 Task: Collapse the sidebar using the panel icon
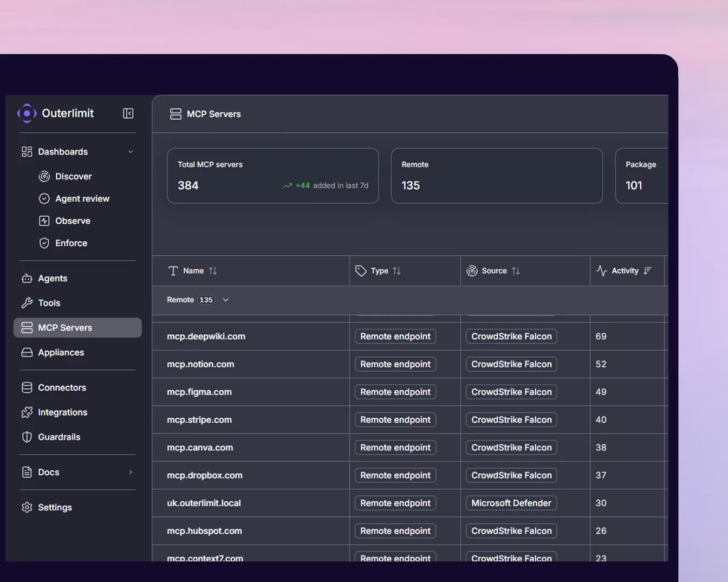click(128, 113)
